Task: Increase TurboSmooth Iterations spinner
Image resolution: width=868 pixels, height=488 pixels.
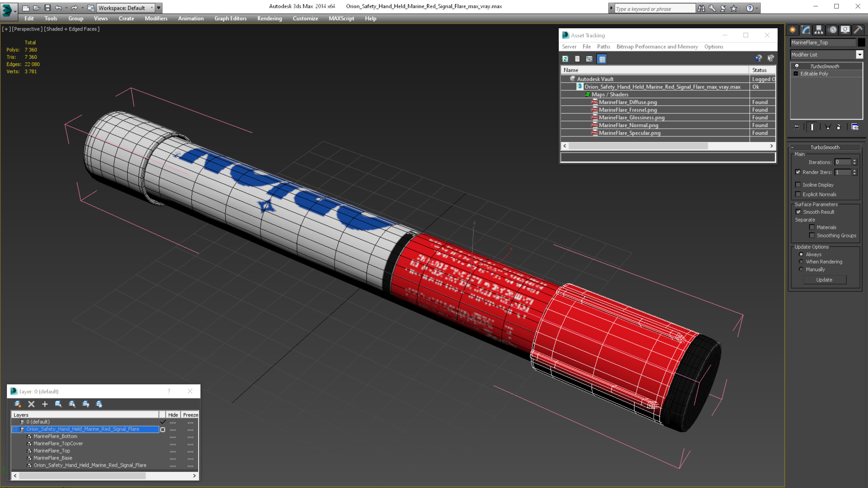Action: [854, 160]
